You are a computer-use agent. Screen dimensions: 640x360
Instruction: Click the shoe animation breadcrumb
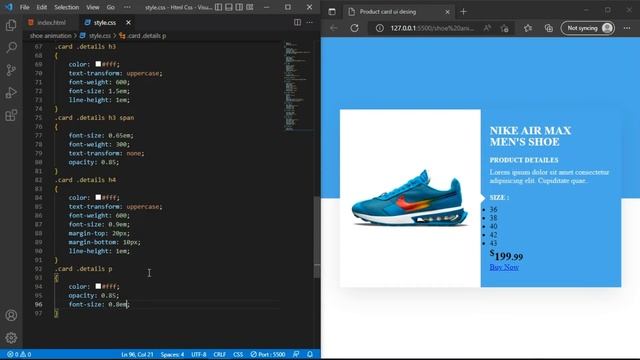pos(51,36)
